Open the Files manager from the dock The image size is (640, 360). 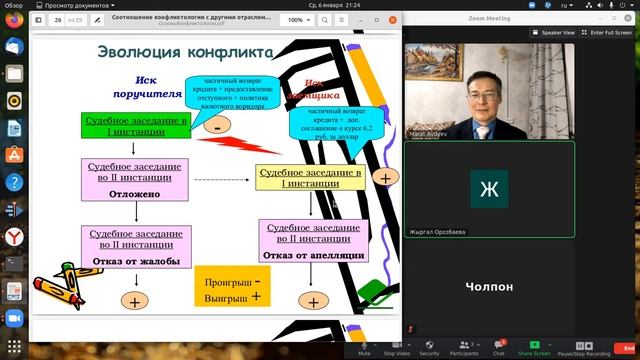point(14,73)
